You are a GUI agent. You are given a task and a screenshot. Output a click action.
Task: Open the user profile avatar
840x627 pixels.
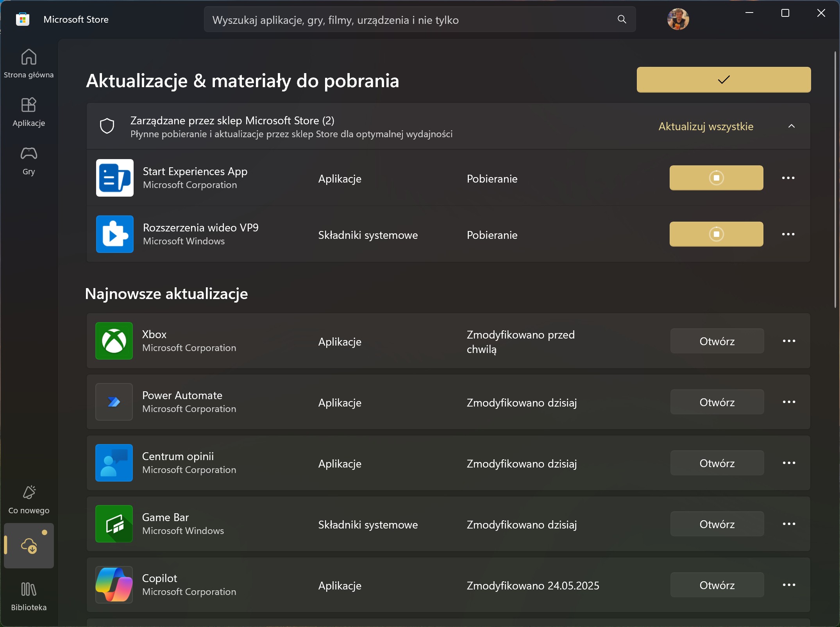click(678, 19)
